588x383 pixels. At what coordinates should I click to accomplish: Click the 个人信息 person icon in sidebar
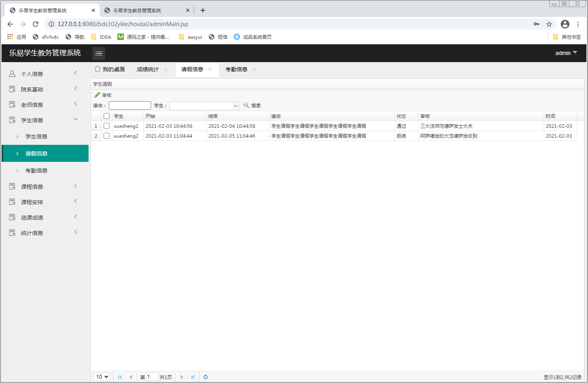[12, 74]
